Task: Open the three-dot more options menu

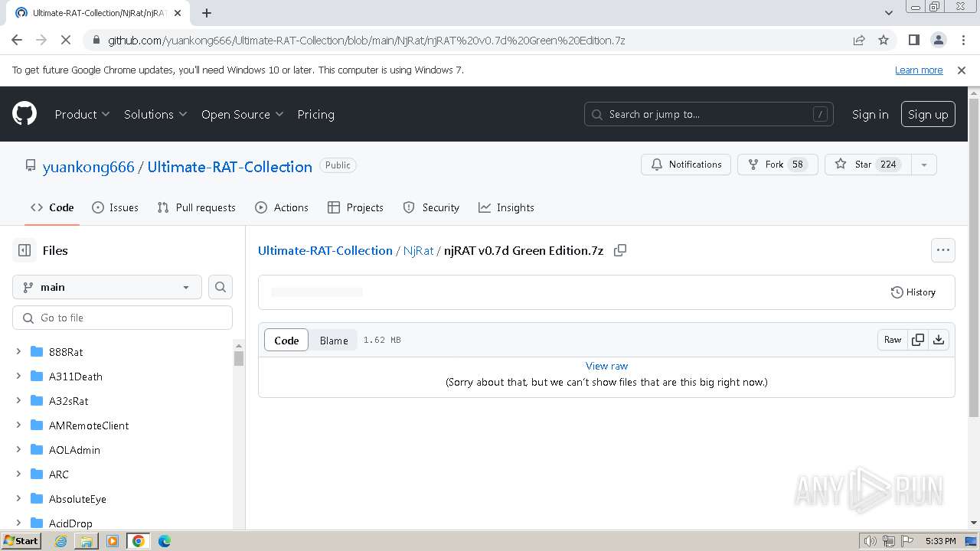Action: 942,250
